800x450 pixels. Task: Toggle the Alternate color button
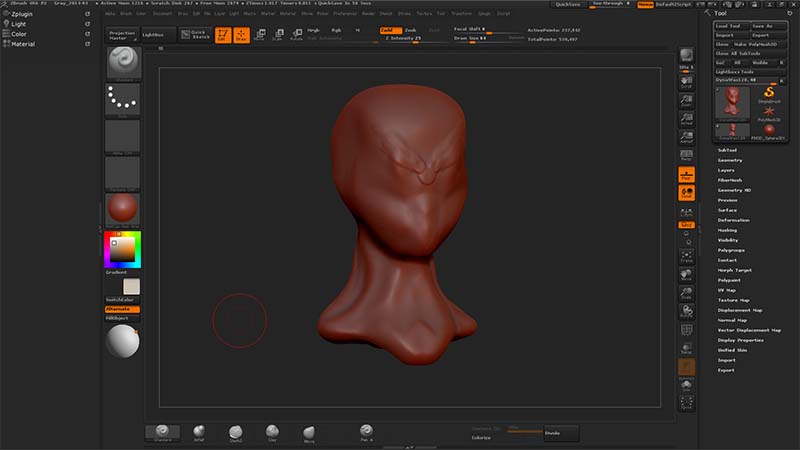(122, 309)
